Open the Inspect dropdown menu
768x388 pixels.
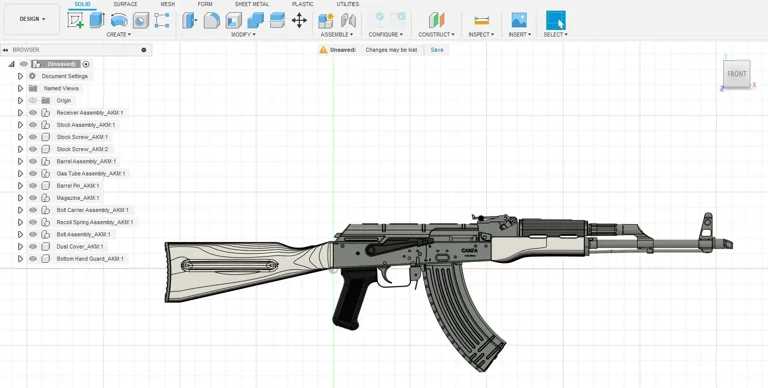(x=481, y=35)
